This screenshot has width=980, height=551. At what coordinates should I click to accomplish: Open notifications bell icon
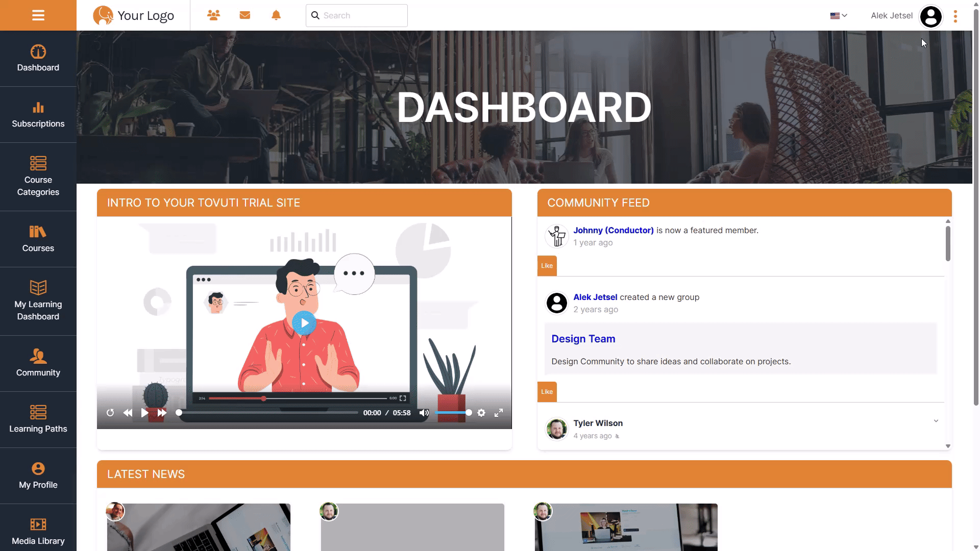coord(276,15)
